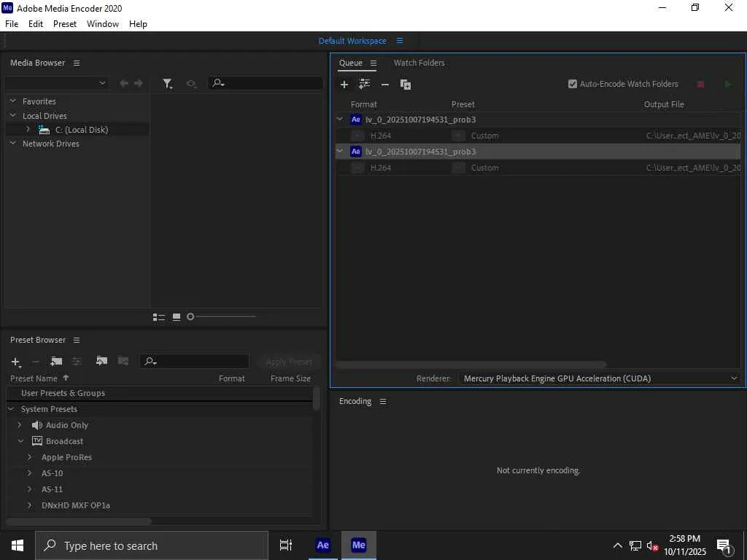Collapse the Local Drives section
Screen dimensions: 747x560
tap(13, 115)
